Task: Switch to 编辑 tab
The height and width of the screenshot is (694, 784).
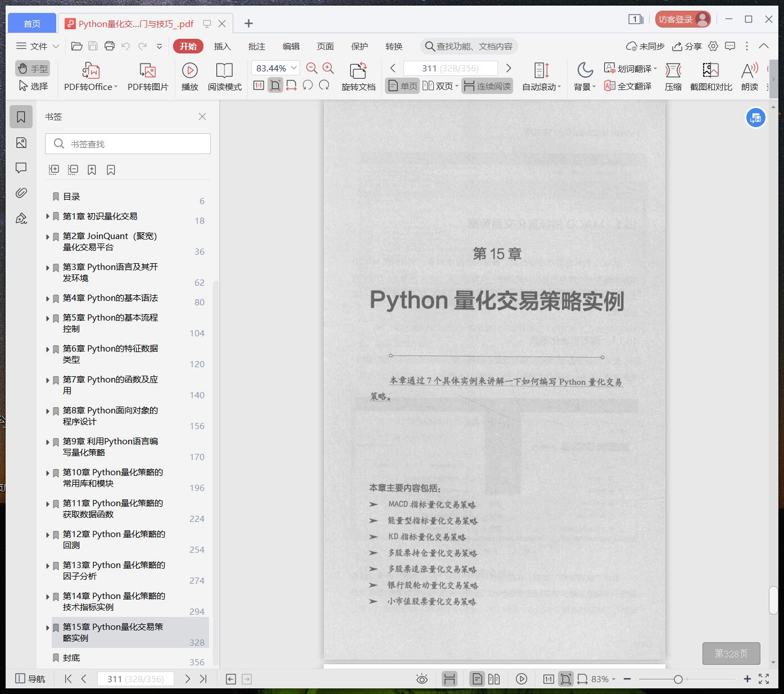Action: click(x=291, y=46)
